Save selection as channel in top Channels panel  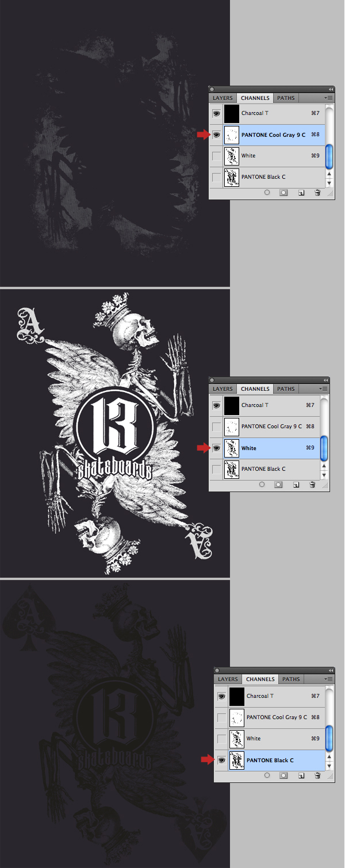(283, 193)
